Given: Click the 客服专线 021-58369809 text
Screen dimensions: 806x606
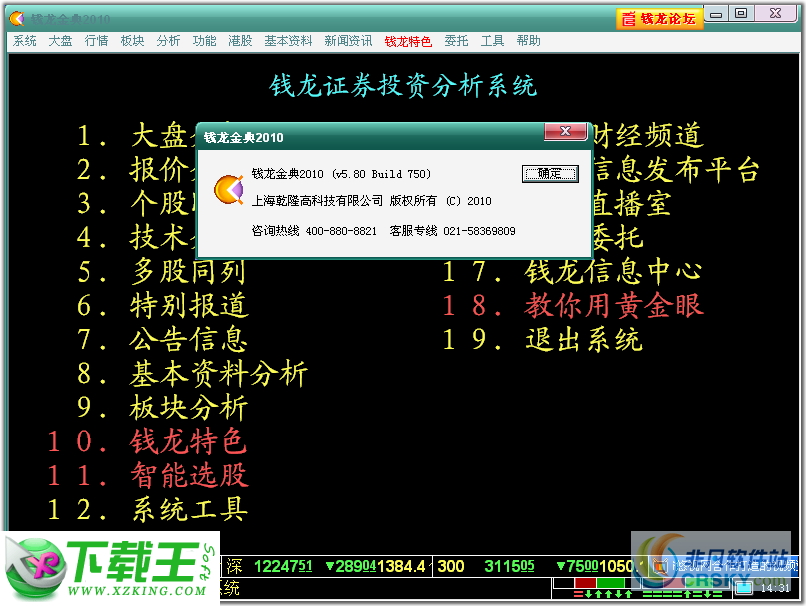Looking at the screenshot, I should pos(452,231).
